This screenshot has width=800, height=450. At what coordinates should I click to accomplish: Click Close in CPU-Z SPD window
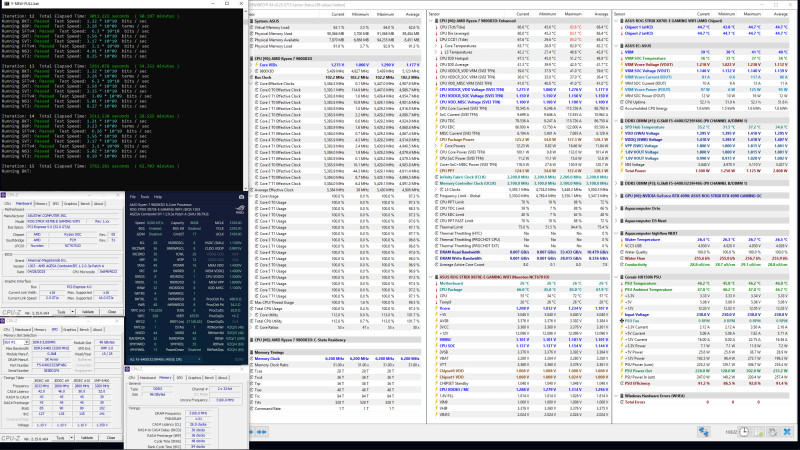112,438
